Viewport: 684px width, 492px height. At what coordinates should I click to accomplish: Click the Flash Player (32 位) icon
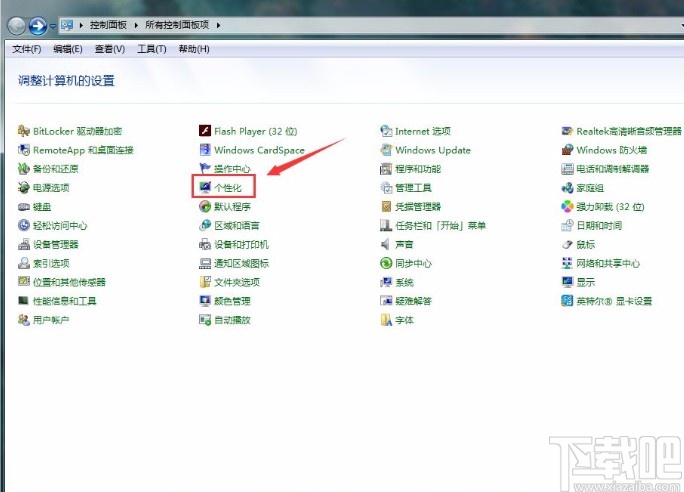(205, 131)
